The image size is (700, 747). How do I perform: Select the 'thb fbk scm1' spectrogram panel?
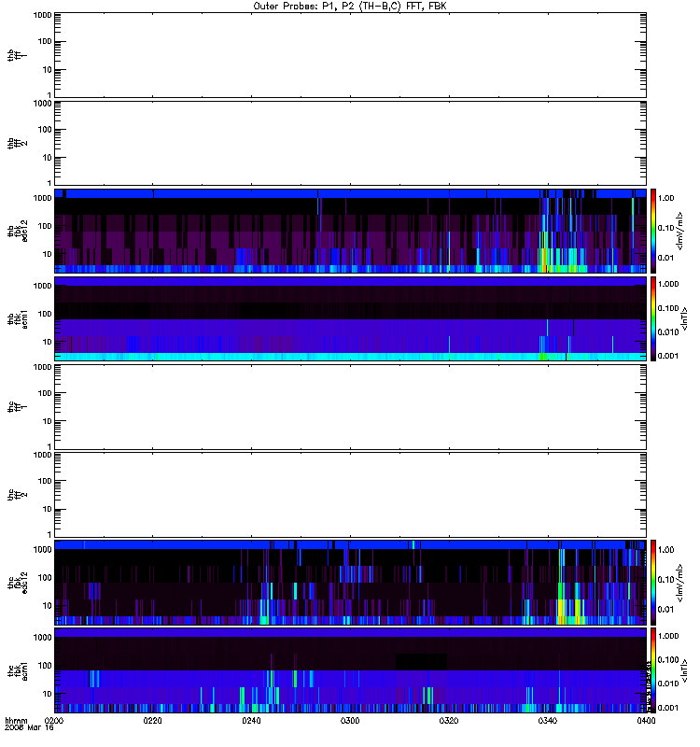point(351,318)
